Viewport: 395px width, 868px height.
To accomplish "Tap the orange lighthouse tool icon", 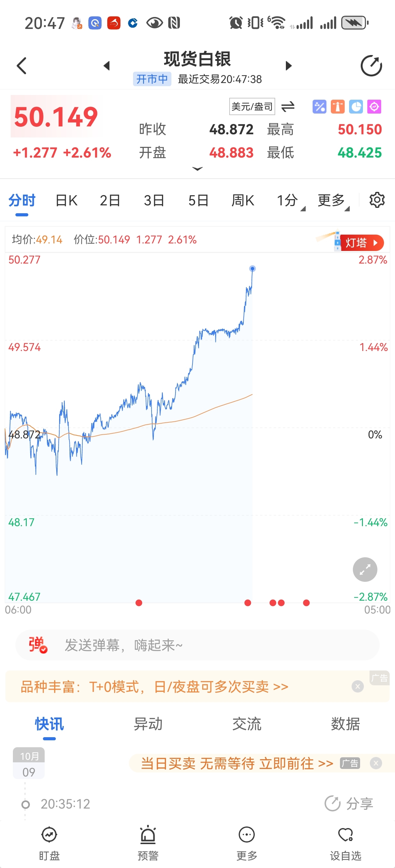I will pos(338,107).
